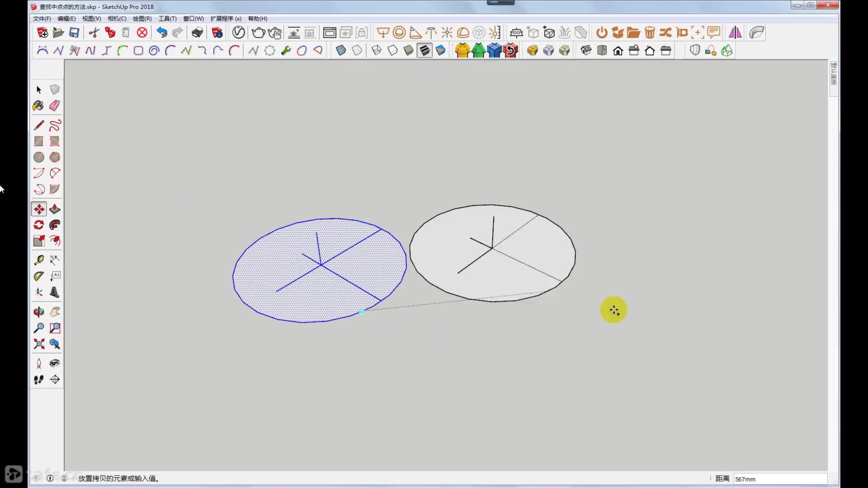Activate the Walk footprints tool
This screenshot has height=488, width=868.
[x=39, y=380]
